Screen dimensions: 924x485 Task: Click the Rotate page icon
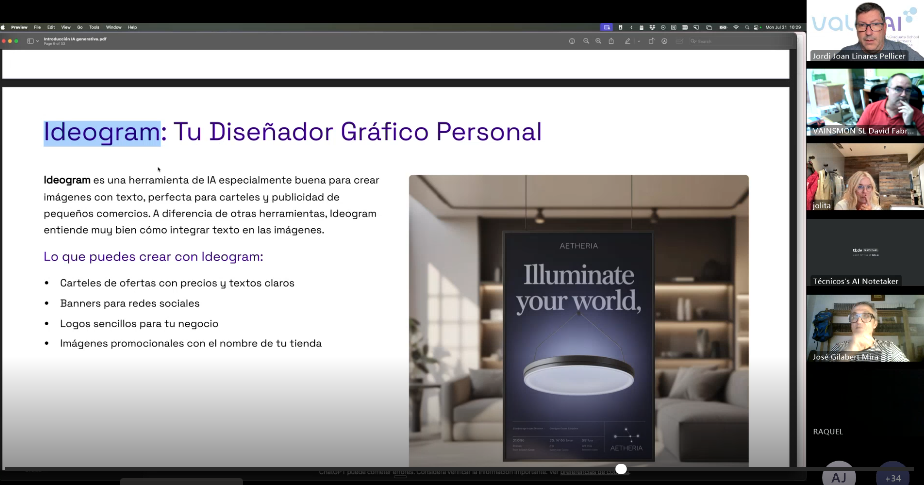651,41
